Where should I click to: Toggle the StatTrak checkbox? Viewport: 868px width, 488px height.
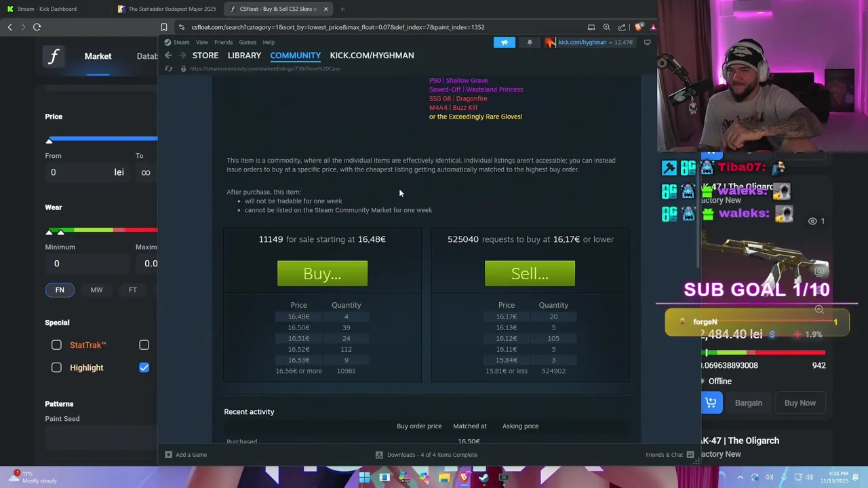point(56,345)
